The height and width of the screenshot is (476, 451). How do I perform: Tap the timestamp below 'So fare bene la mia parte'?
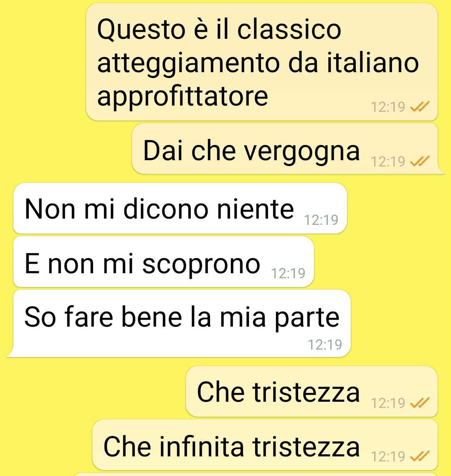tap(325, 345)
